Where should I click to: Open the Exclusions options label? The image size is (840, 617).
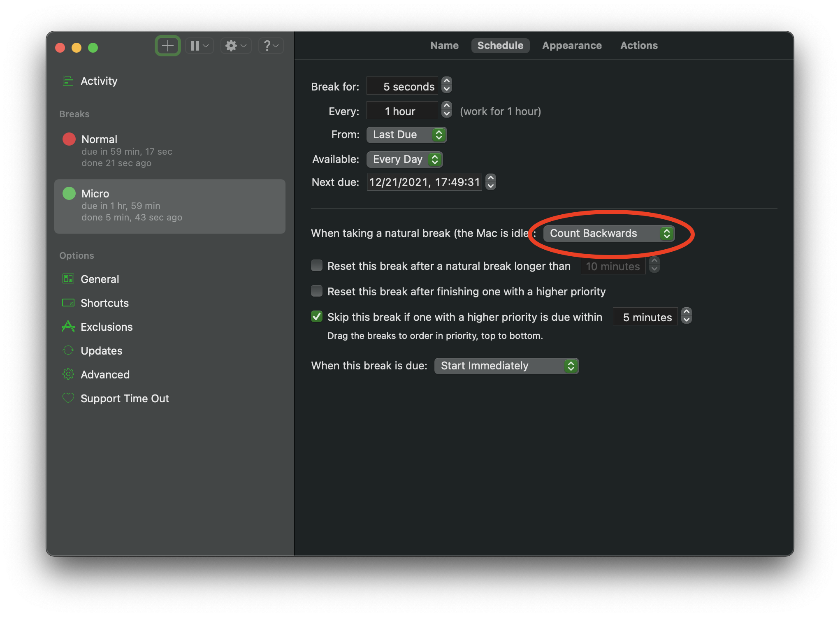point(107,327)
